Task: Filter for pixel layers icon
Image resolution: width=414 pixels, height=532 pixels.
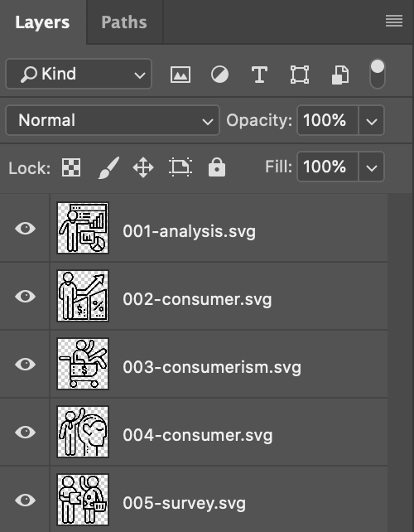Action: [x=180, y=75]
